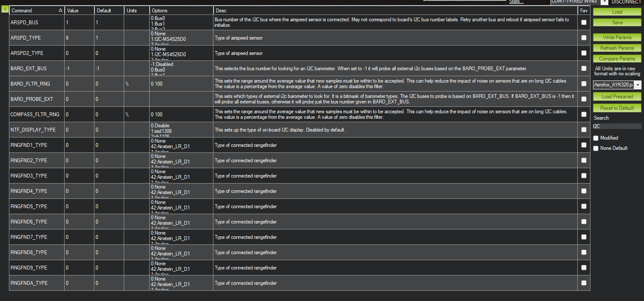644x301 pixels.
Task: Edit the ARSPD_TYPE value cell
Action: (x=79, y=38)
